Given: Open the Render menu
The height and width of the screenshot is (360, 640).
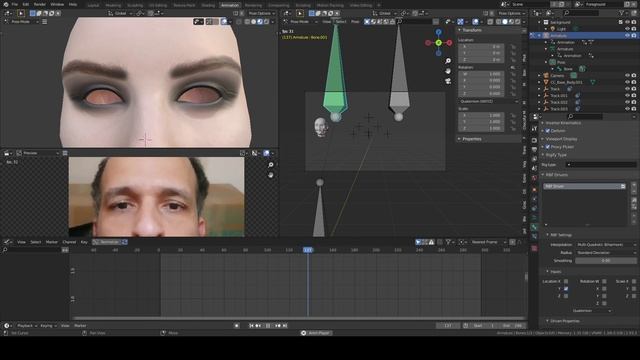Looking at the screenshot, I should click(40, 4).
